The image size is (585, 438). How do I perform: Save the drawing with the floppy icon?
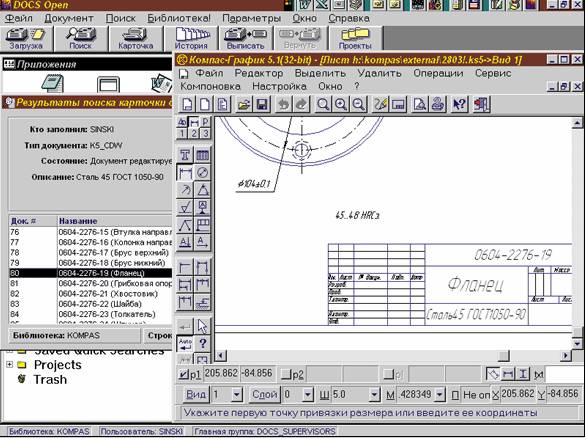point(262,104)
